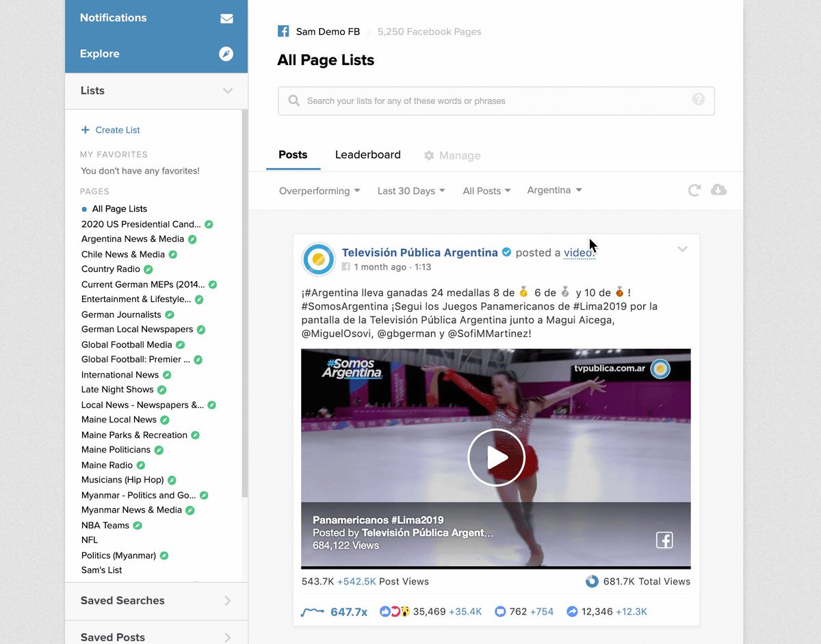Click green icon beside Entertainment & Lifestyle
The image size is (821, 644).
[199, 299]
